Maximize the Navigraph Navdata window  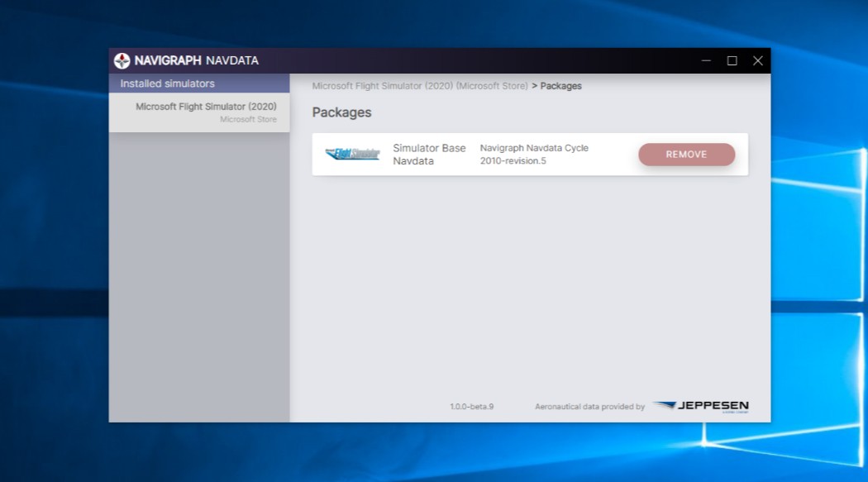pos(732,61)
